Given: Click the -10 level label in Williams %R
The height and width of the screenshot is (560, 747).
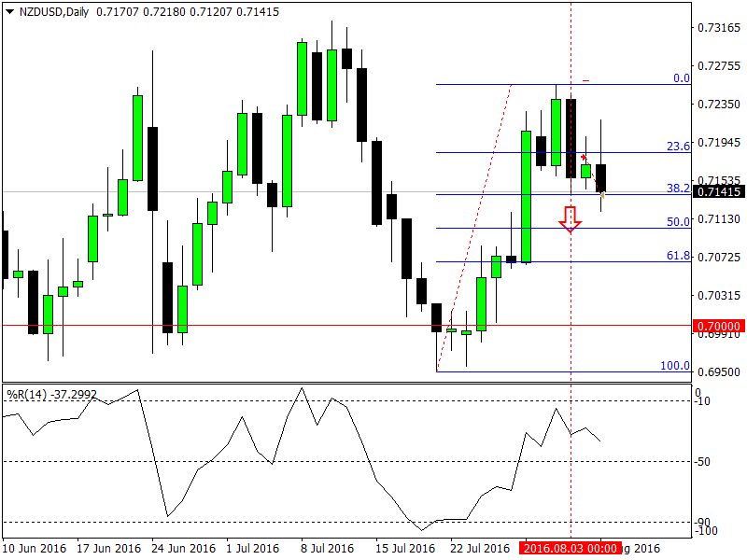Looking at the screenshot, I should [702, 401].
